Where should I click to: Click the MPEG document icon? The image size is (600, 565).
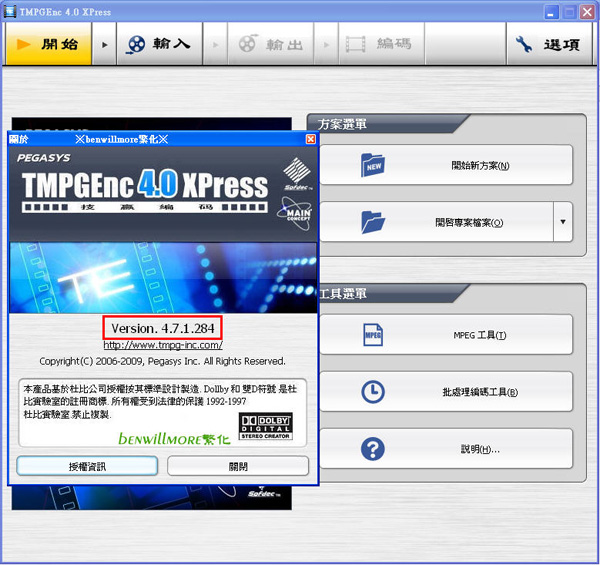coord(373,335)
